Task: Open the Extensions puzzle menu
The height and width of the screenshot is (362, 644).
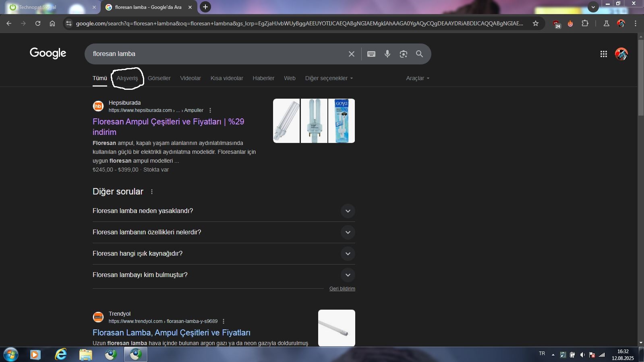Action: 585,23
